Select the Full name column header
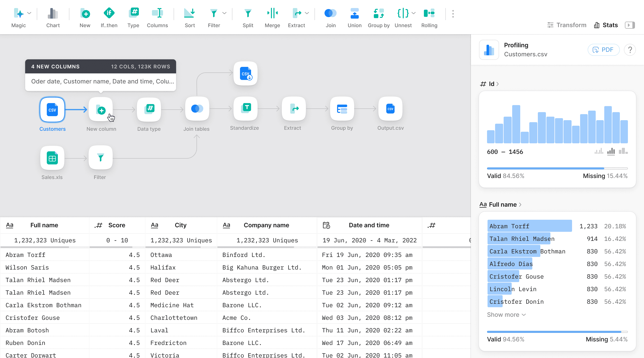644x358 pixels. 45,225
